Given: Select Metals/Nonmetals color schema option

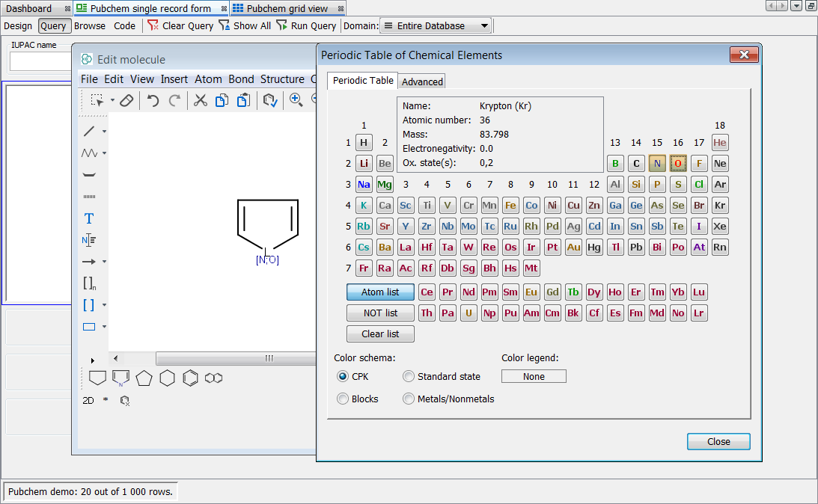Looking at the screenshot, I should (x=409, y=399).
